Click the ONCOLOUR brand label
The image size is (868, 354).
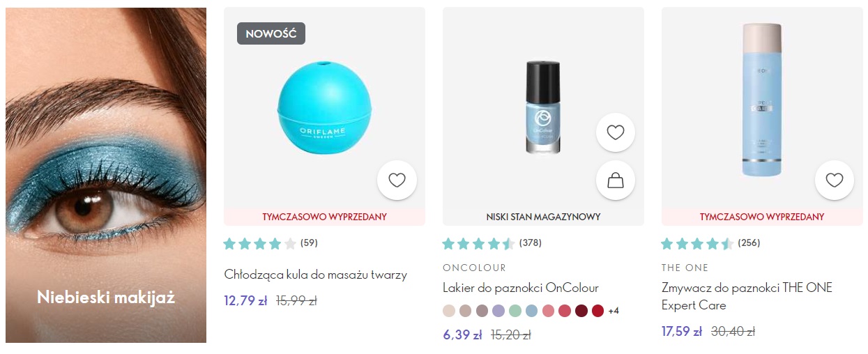pyautogui.click(x=474, y=268)
